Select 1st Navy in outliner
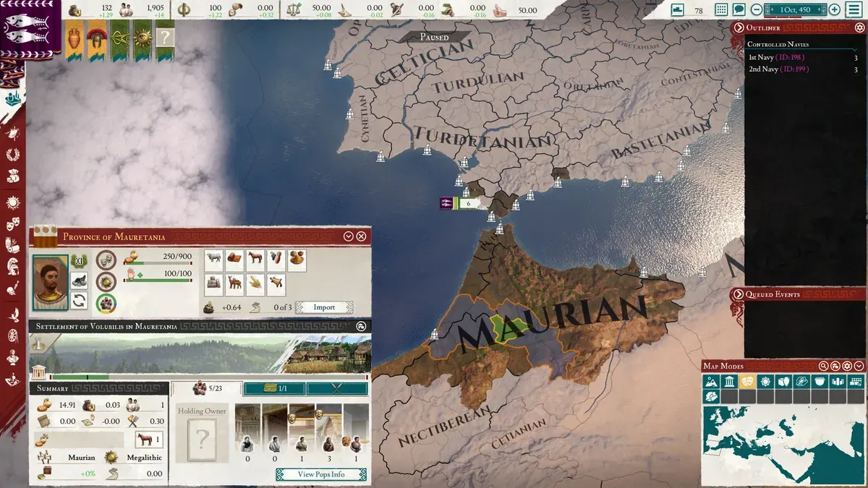This screenshot has width=868, height=488. coord(803,58)
